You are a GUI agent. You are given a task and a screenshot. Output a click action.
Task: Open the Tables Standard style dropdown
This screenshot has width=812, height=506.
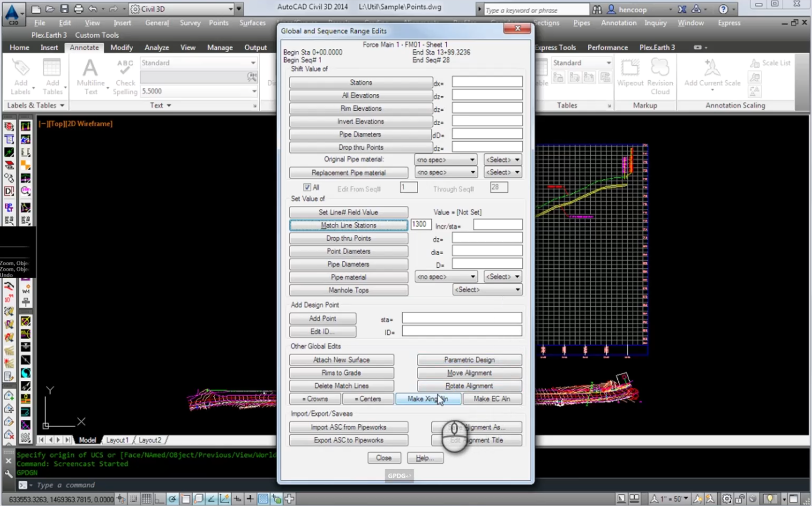pyautogui.click(x=582, y=63)
